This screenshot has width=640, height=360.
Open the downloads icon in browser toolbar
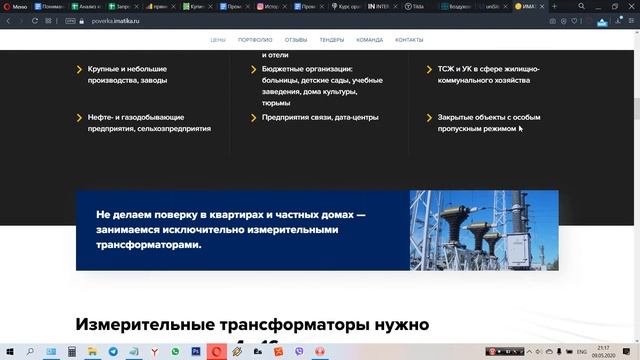point(619,21)
